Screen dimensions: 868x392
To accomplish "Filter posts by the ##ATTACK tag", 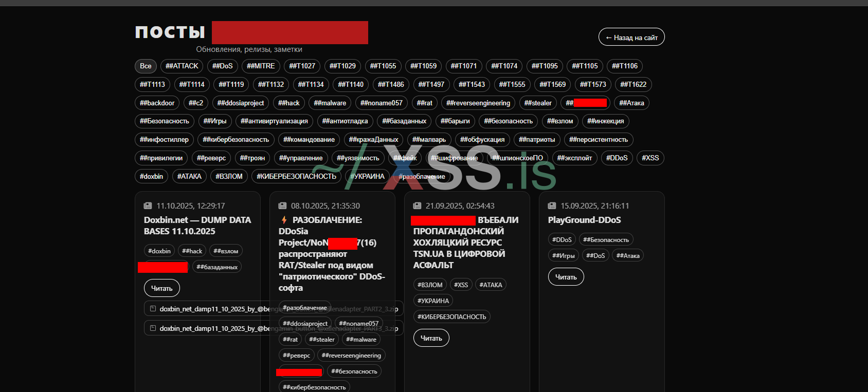I will [x=182, y=66].
